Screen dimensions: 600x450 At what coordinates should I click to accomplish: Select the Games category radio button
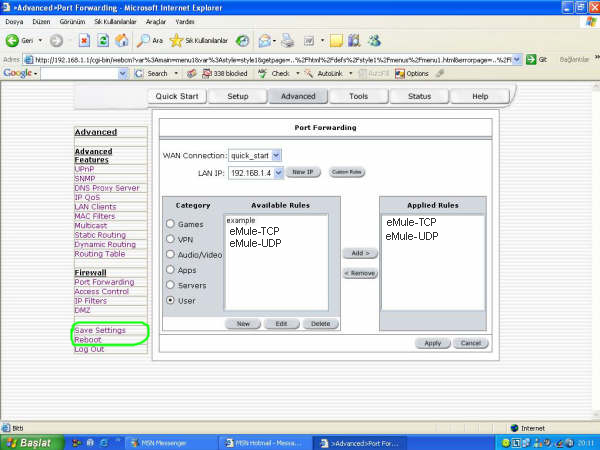pyautogui.click(x=170, y=224)
